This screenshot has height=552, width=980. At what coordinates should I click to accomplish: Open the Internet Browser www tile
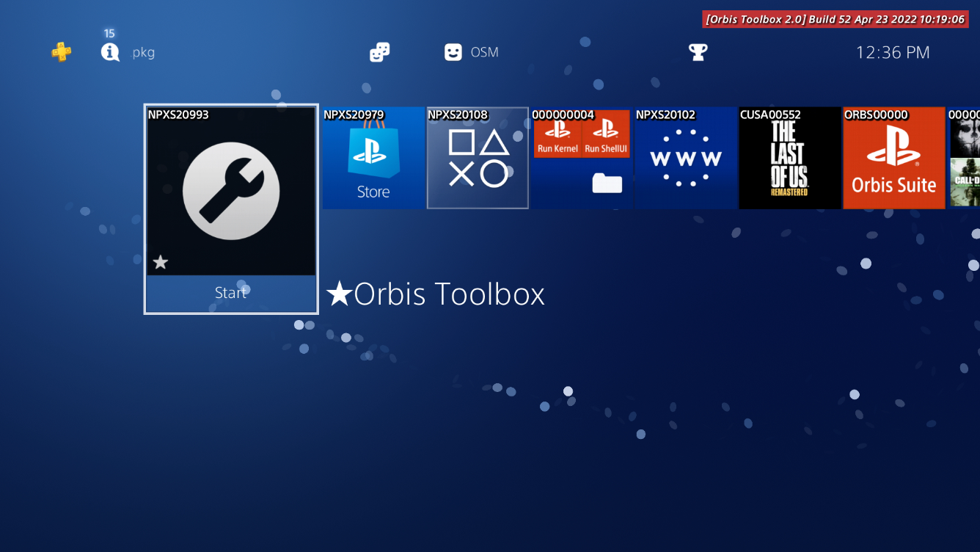tap(686, 158)
